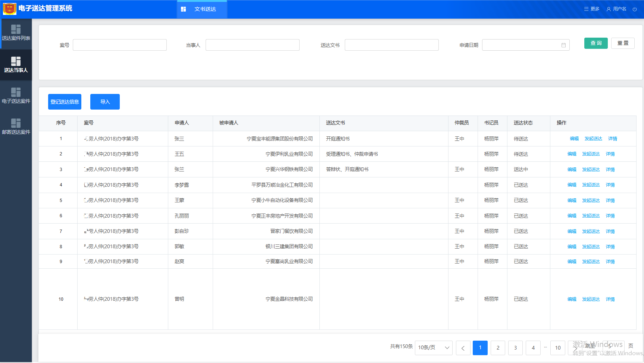Click 登记送达信息 button
644x363 pixels.
(x=65, y=102)
